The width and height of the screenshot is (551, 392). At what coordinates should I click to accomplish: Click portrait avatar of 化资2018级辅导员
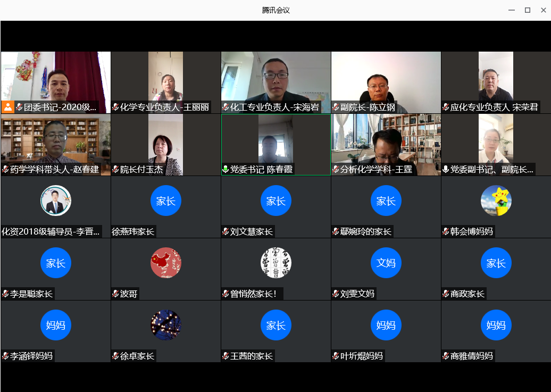[56, 201]
